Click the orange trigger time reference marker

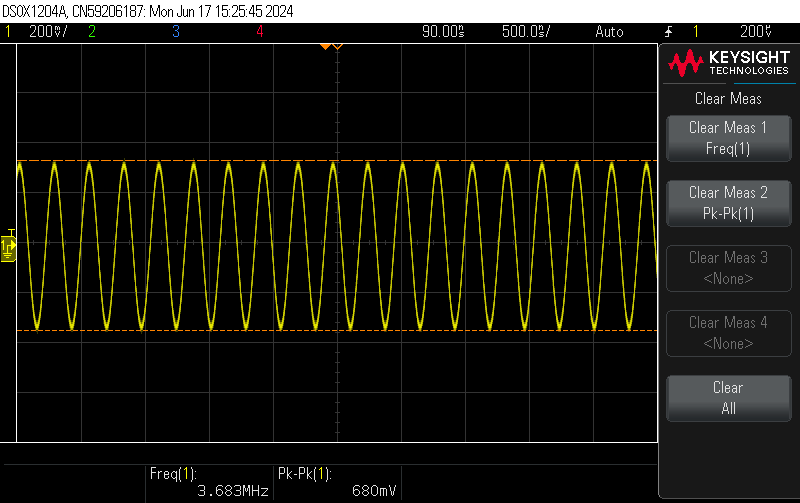click(x=325, y=47)
